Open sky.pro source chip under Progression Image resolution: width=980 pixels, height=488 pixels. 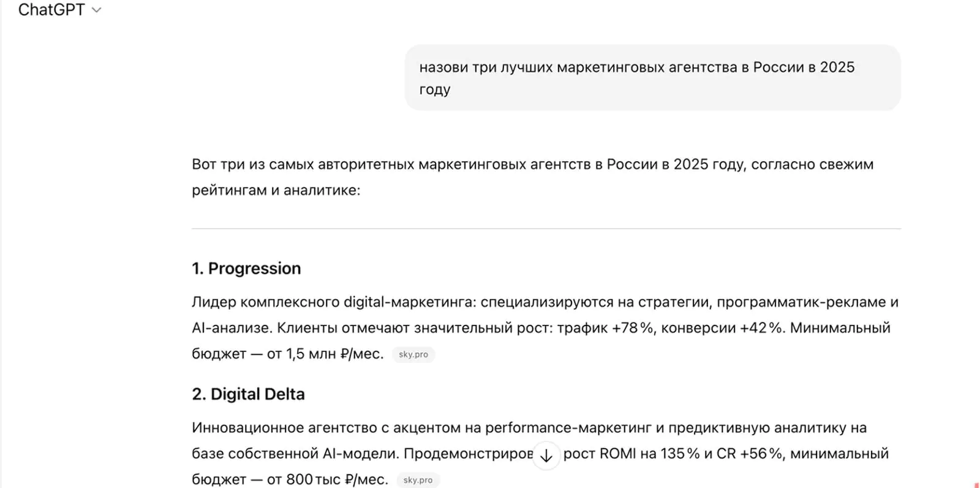(413, 354)
